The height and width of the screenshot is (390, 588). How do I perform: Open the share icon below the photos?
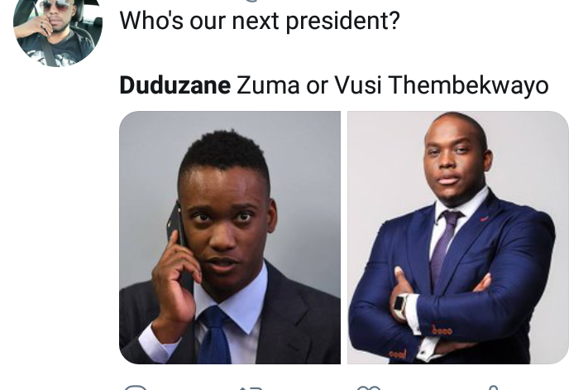point(494,388)
